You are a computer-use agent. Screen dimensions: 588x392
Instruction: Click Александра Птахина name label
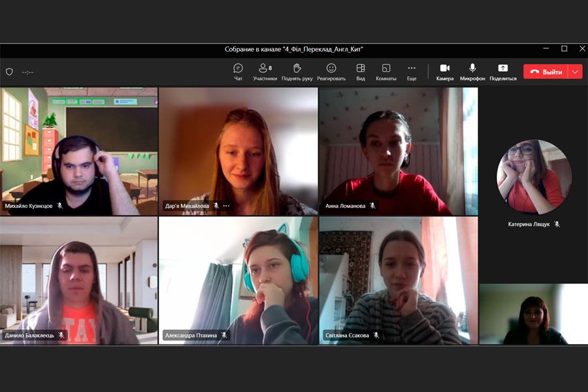tap(191, 335)
